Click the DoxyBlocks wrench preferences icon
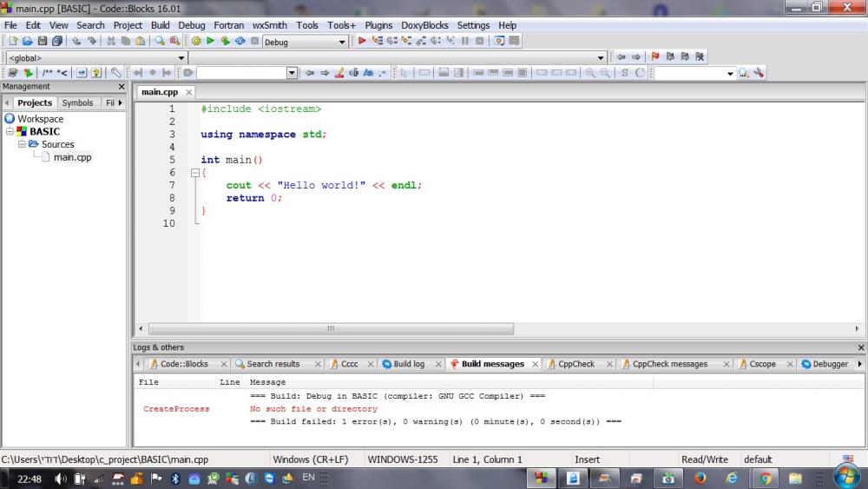The width and height of the screenshot is (868, 489). coord(115,73)
